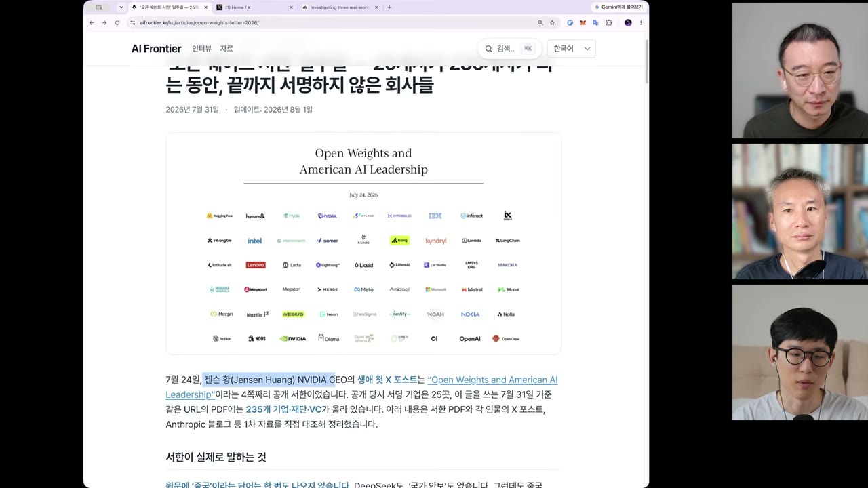Viewport: 868px width, 488px height.
Task: Go back to the previous page
Action: pos(92,22)
